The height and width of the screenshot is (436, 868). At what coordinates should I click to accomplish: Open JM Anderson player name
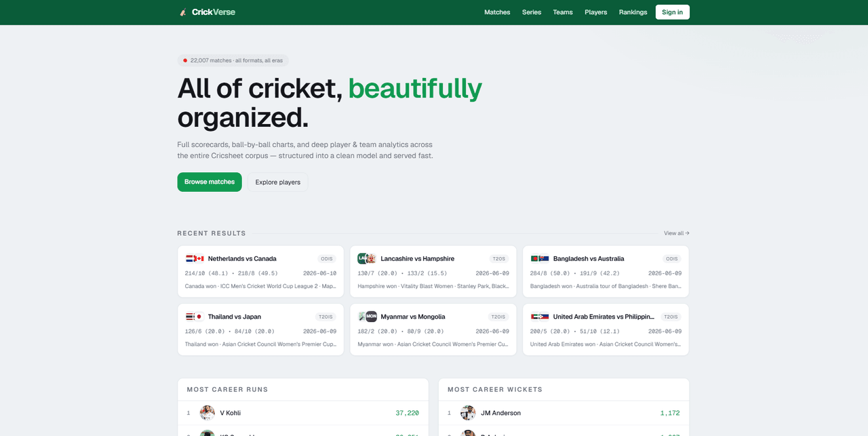(500, 413)
